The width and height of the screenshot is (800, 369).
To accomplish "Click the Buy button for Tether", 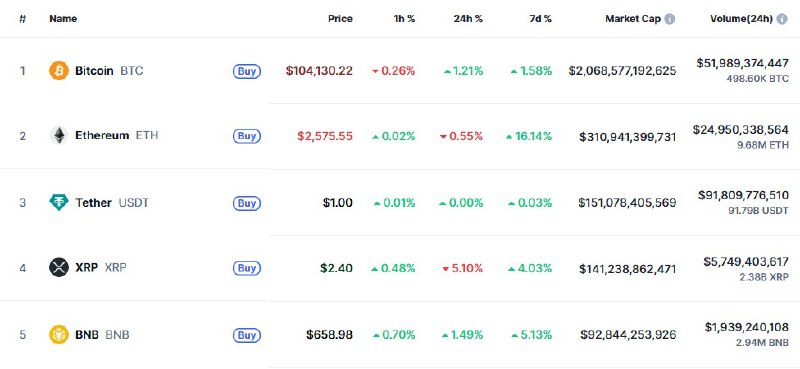I will click(x=247, y=203).
